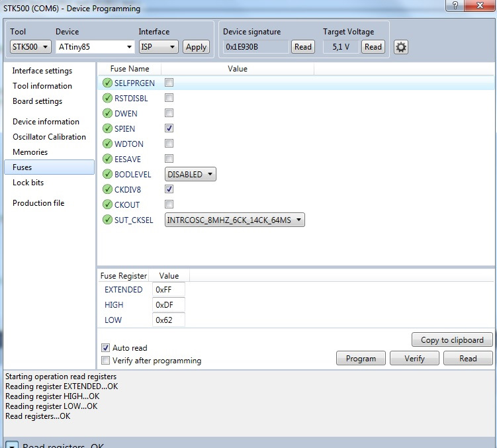Image resolution: width=497 pixels, height=448 pixels.
Task: Expand the Read registers status arrow
Action: pyautogui.click(x=11, y=445)
